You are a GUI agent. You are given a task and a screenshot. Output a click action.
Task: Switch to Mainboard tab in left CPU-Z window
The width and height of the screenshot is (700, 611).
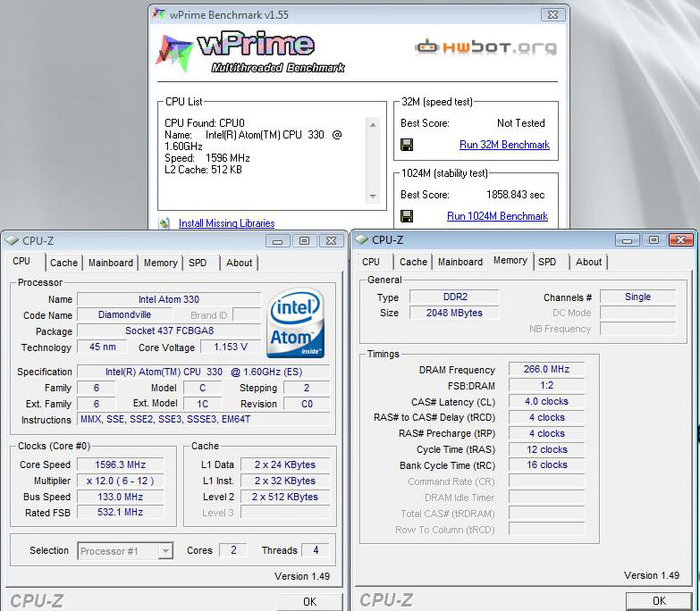click(x=110, y=263)
